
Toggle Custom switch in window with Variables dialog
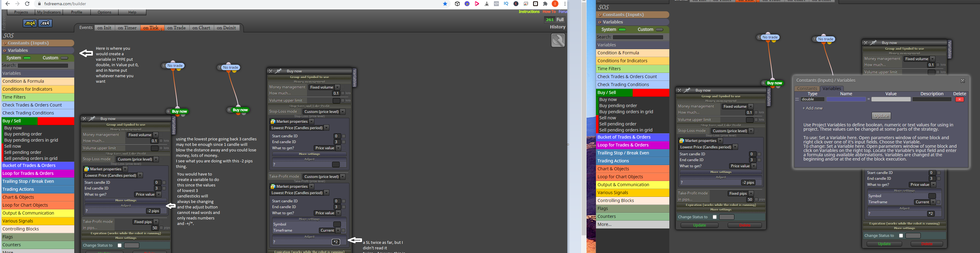(x=660, y=30)
